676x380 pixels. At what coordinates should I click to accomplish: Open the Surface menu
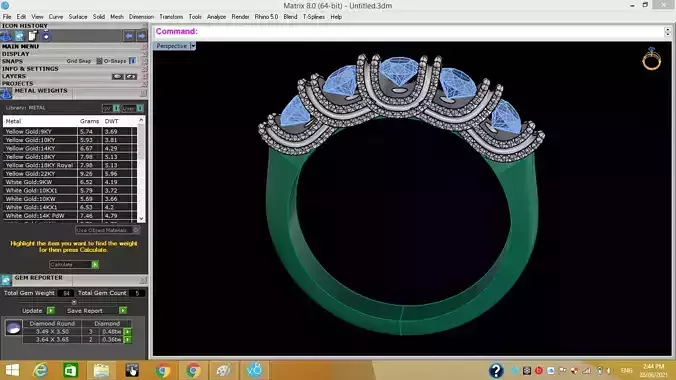click(x=78, y=17)
